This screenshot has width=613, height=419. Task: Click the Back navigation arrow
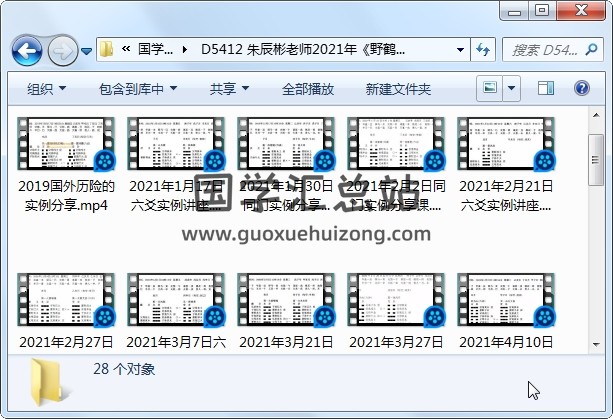[27, 50]
